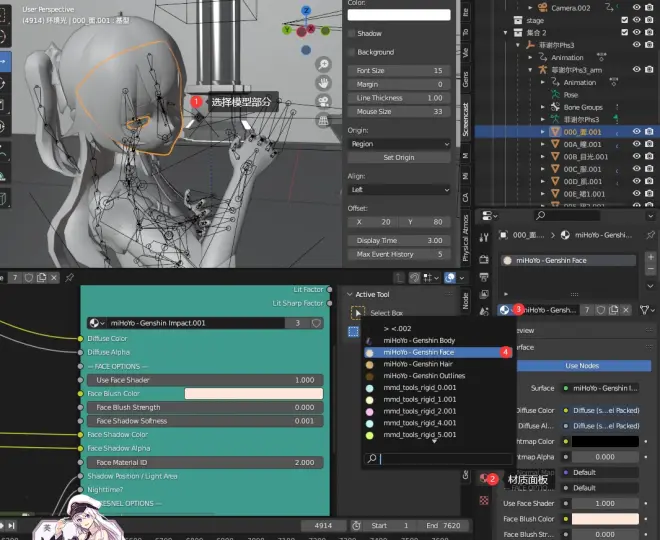Screen dimensions: 660x540
Task: Switch perspective/orthographic grid icon in viewport
Action: click(x=323, y=121)
